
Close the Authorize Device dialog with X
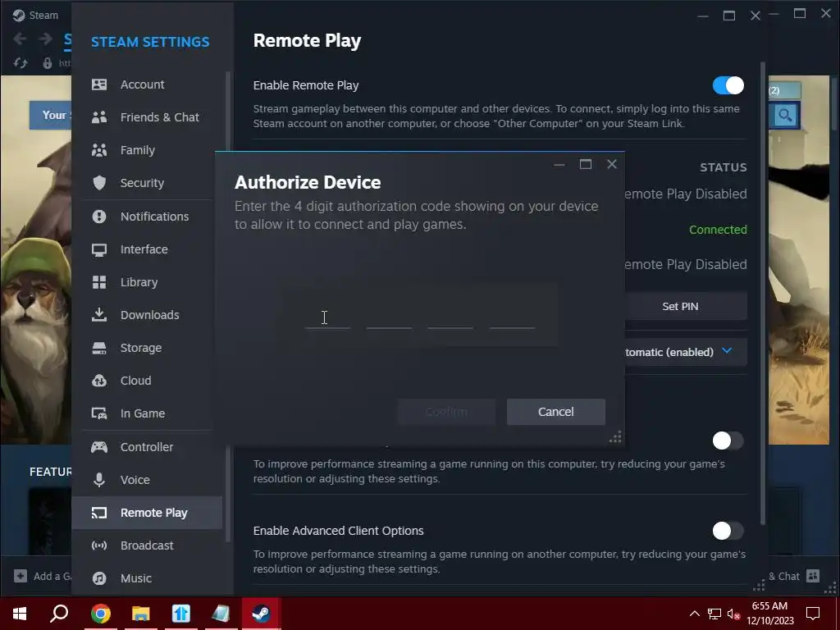point(612,164)
